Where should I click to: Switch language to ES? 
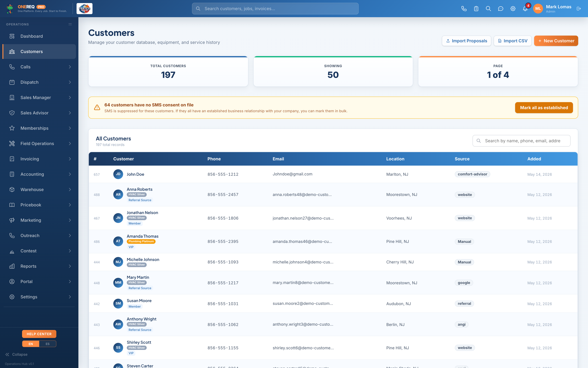pos(48,344)
